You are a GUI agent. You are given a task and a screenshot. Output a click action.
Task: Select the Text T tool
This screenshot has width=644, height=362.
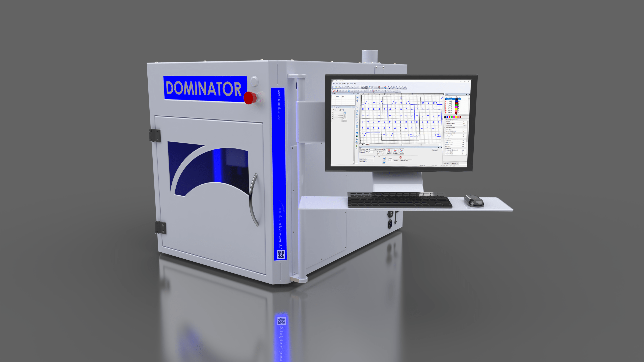pyautogui.click(x=357, y=130)
